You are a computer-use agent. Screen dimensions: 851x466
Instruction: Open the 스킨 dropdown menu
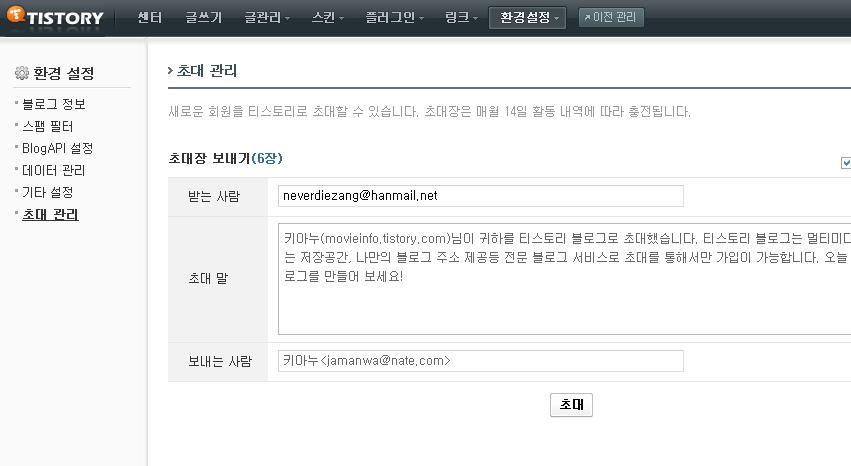click(328, 17)
